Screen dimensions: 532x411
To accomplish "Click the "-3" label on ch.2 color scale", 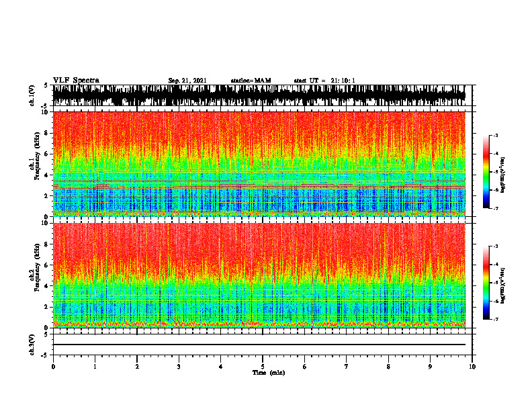I will click(496, 246).
